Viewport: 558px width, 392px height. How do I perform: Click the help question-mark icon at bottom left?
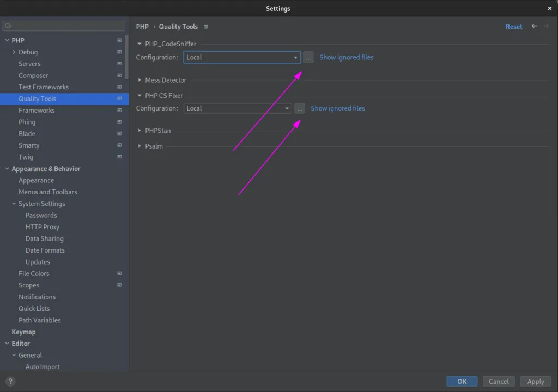coord(10,381)
